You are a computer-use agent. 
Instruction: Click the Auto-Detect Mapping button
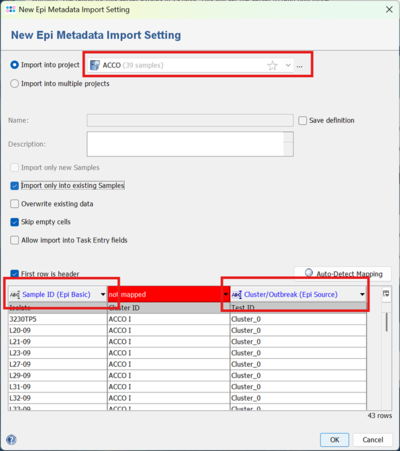(x=343, y=274)
